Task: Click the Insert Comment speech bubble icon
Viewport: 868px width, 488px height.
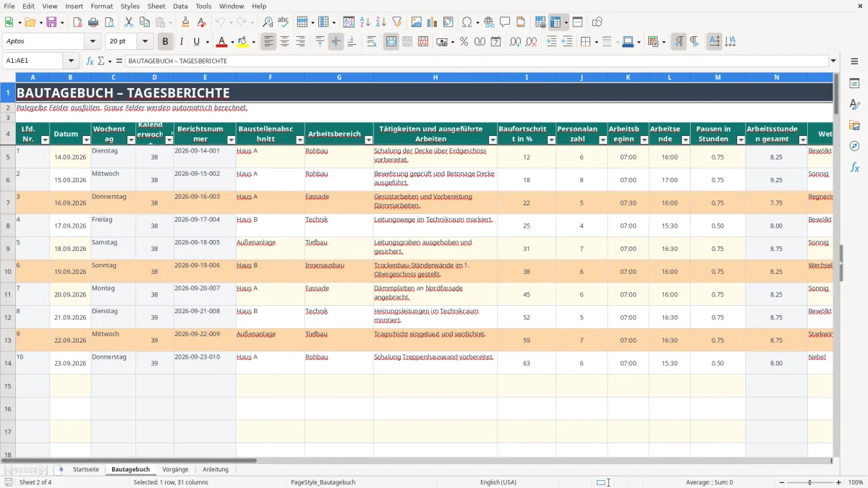Action: pyautogui.click(x=505, y=22)
